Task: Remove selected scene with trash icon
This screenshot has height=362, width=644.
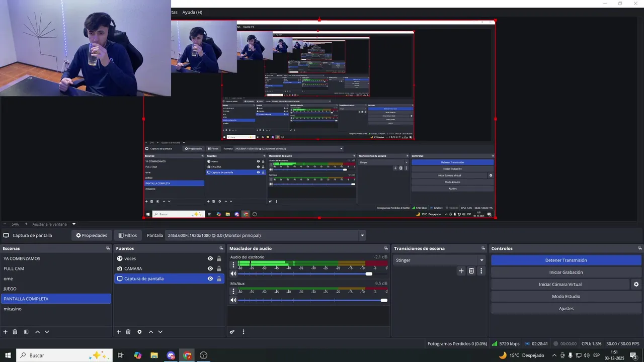Action: [15, 332]
